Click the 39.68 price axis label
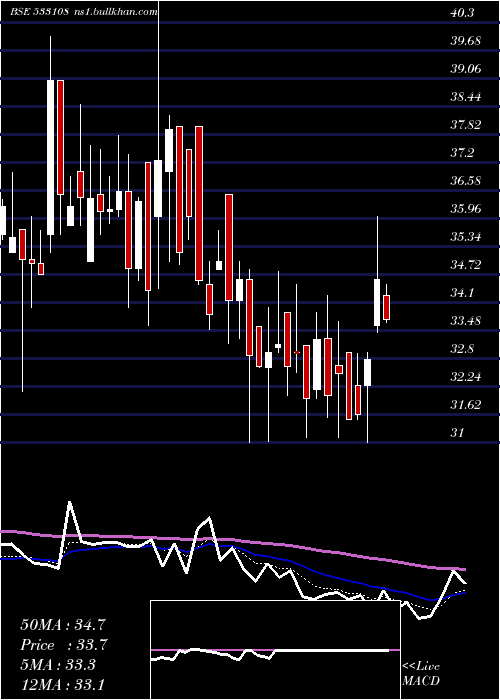Image resolution: width=500 pixels, height=700 pixels. pyautogui.click(x=465, y=41)
